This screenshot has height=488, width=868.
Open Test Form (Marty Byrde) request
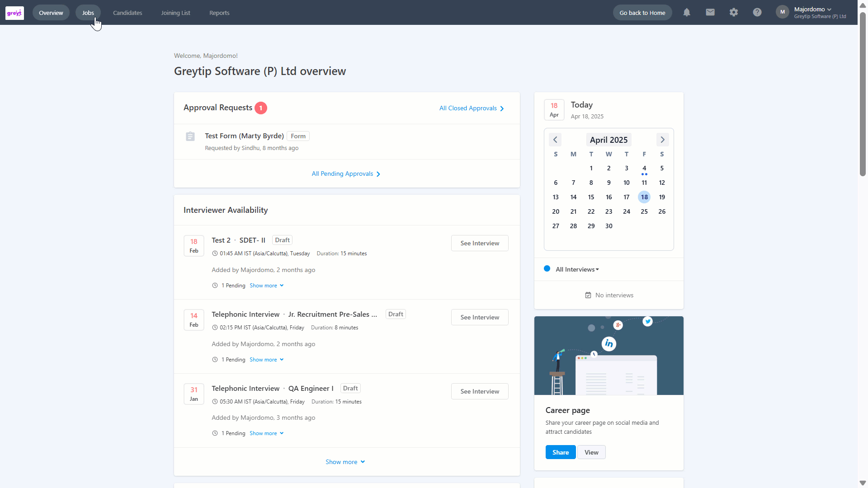[244, 136]
